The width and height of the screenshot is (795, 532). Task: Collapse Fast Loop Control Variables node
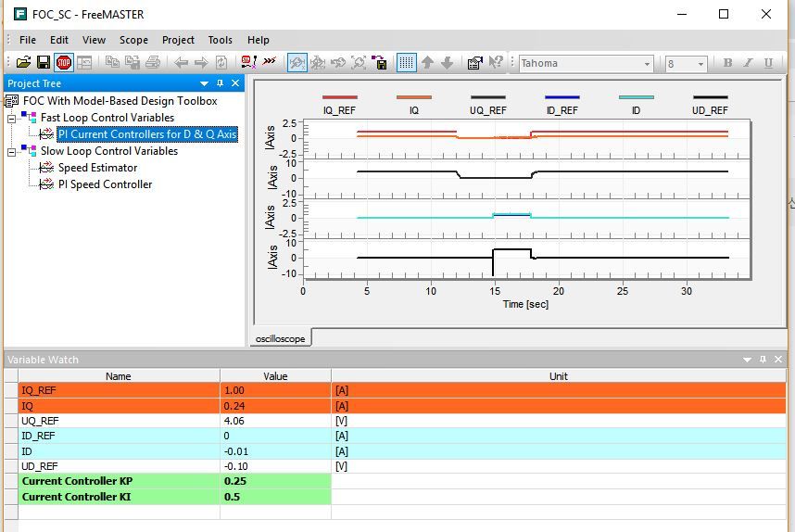tap(12, 119)
